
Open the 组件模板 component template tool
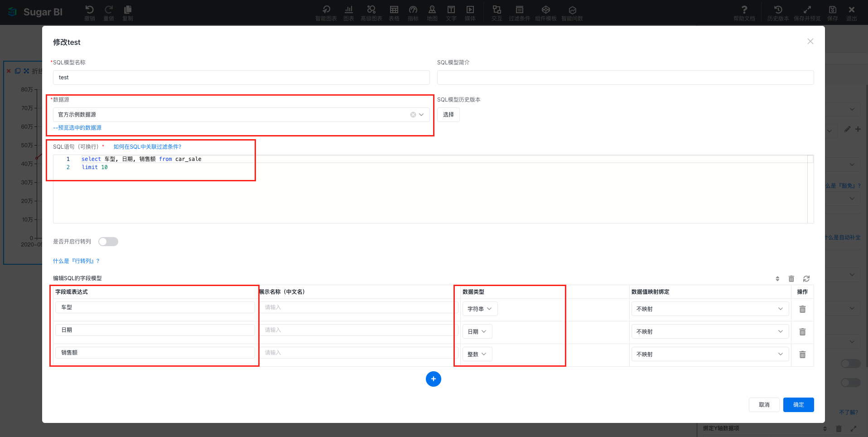tap(546, 13)
